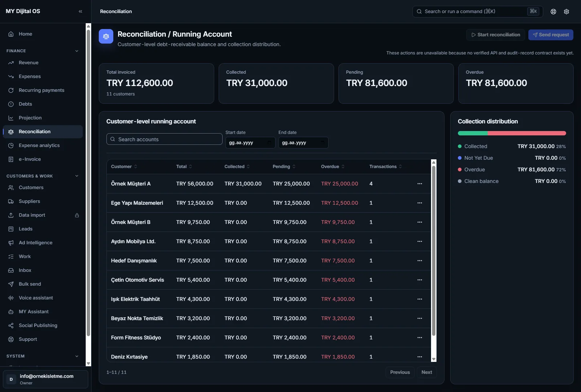The width and height of the screenshot is (581, 392).
Task: Click the Expense analytics pie icon
Action: point(11,146)
